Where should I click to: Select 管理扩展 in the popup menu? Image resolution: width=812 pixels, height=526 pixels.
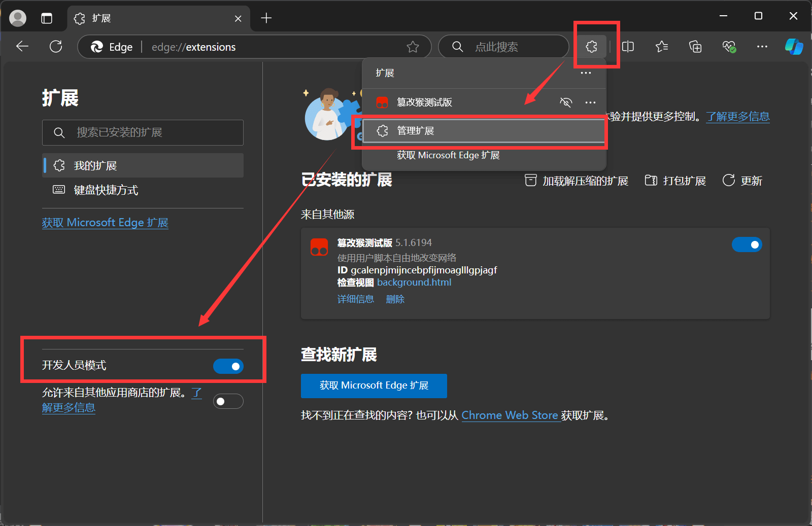484,131
